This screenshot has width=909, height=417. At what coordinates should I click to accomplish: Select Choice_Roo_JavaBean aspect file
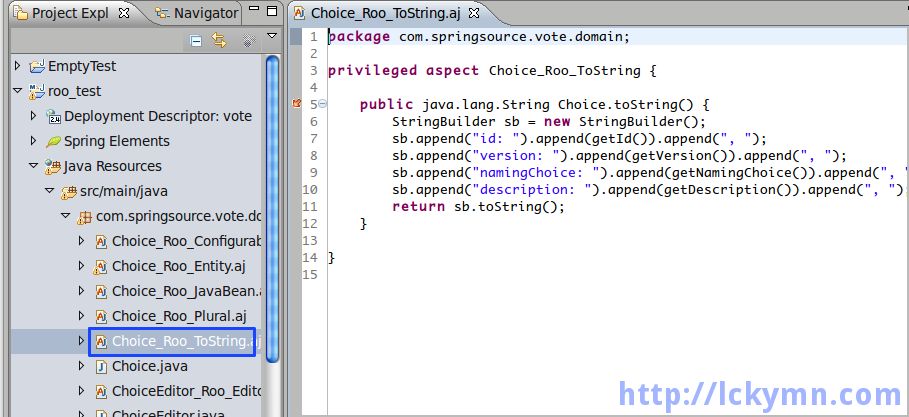[187, 291]
